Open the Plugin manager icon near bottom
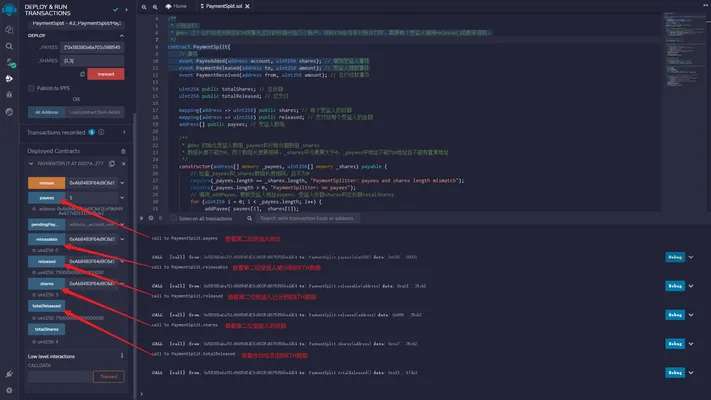 coord(9,374)
